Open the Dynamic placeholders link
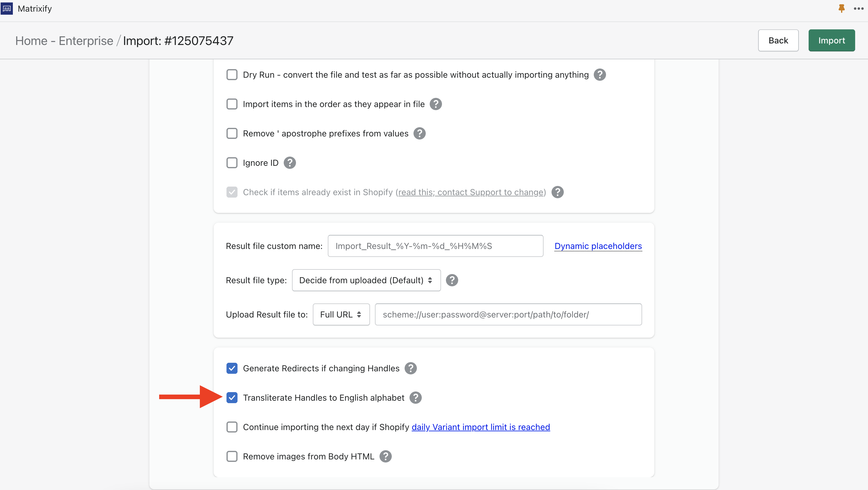 click(x=598, y=246)
